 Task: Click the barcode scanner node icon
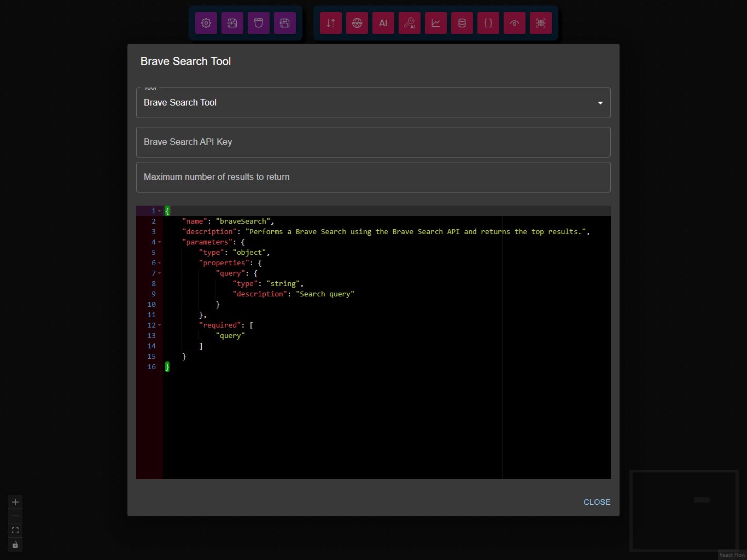(541, 23)
